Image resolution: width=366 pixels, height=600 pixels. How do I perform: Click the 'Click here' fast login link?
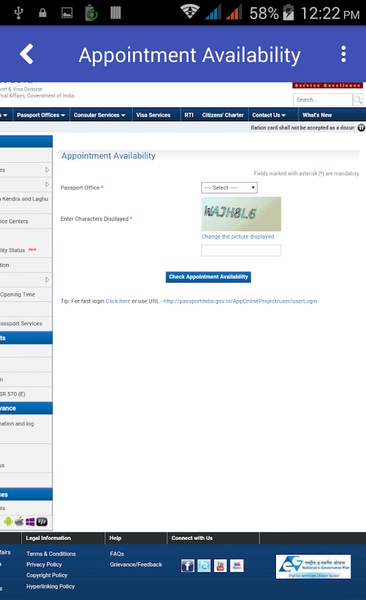point(118,301)
